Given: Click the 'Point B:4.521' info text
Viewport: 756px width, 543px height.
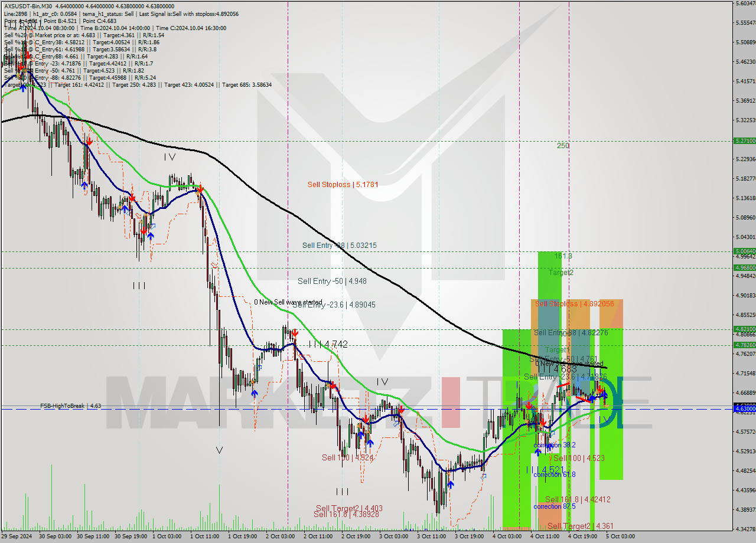Looking at the screenshot, I should pos(60,21).
